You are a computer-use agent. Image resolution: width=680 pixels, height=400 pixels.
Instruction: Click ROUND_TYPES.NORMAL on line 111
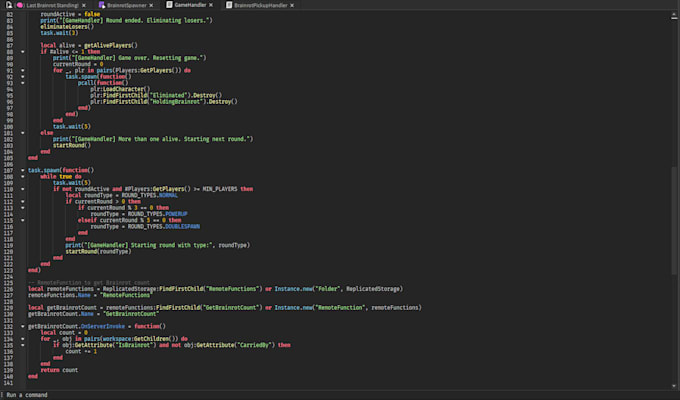pyautogui.click(x=150, y=195)
